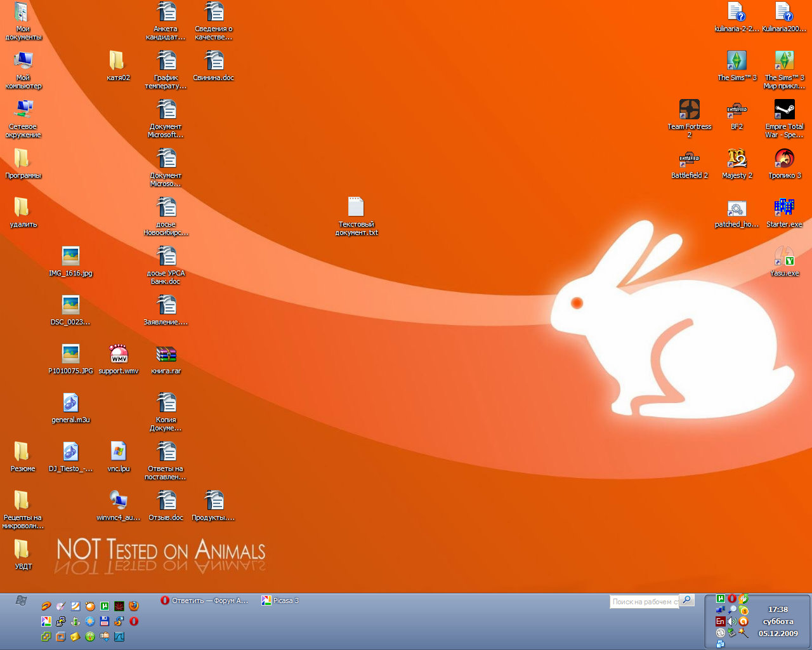The height and width of the screenshot is (650, 812).
Task: Select the Анкета кандидат... document
Action: (166, 20)
